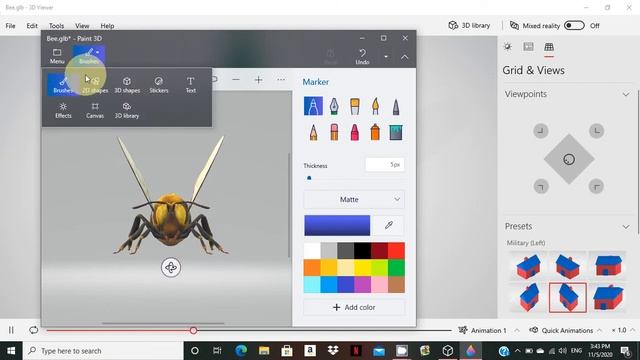Choose the Text tool in Paint 3D

pyautogui.click(x=191, y=84)
